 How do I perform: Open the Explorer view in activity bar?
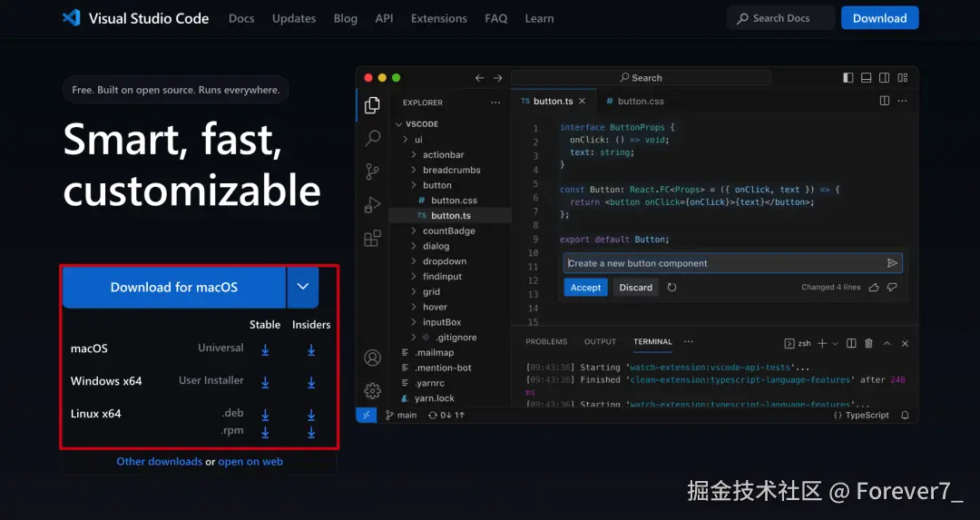tap(373, 105)
